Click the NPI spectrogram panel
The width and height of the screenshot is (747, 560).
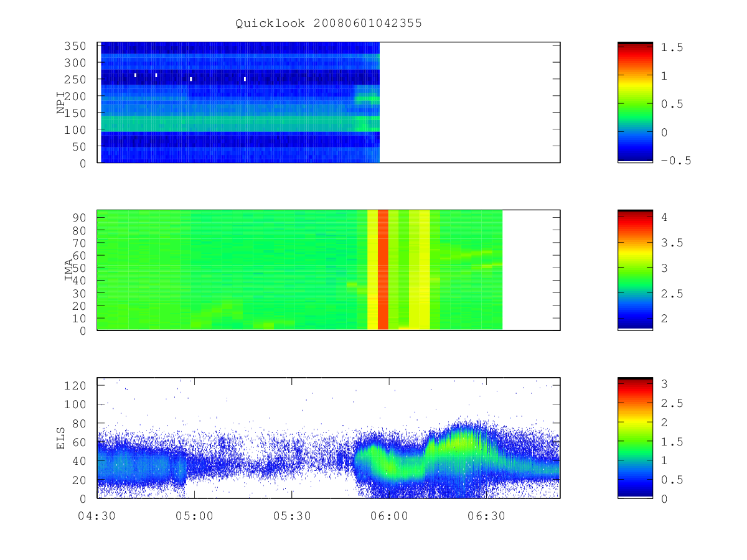click(329, 103)
